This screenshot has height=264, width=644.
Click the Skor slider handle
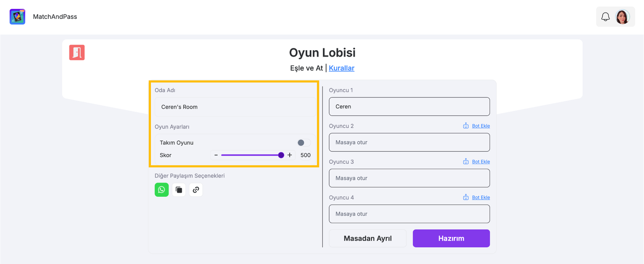(281, 155)
